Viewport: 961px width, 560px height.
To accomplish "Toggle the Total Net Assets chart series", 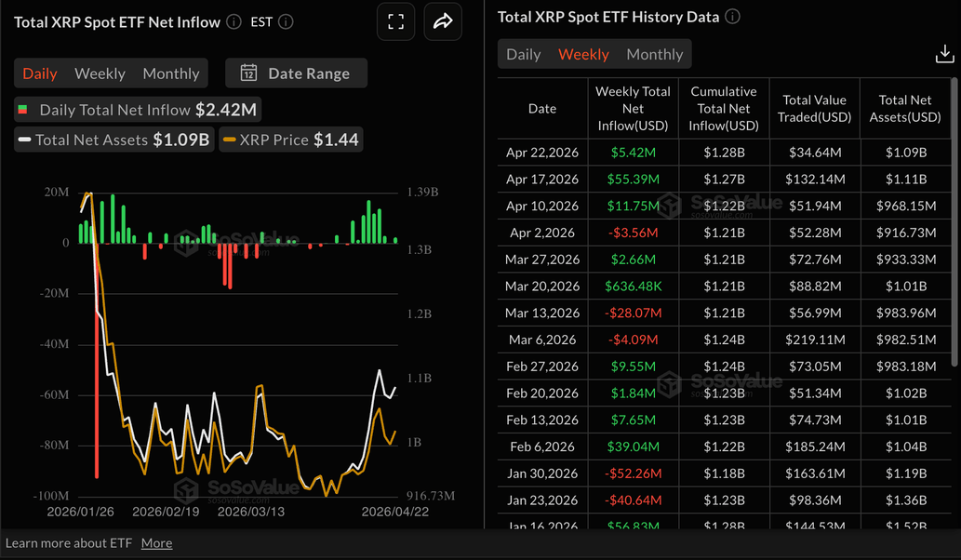I will (x=113, y=140).
